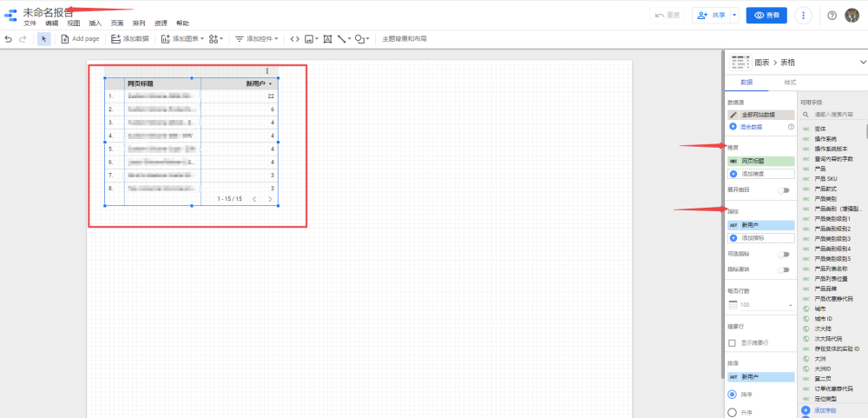This screenshot has height=418, width=868.
Task: Click the embed URL code icon
Action: 294,39
